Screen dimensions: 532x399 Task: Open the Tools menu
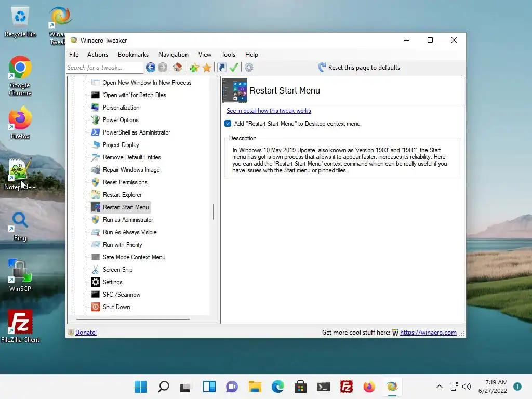coord(229,54)
